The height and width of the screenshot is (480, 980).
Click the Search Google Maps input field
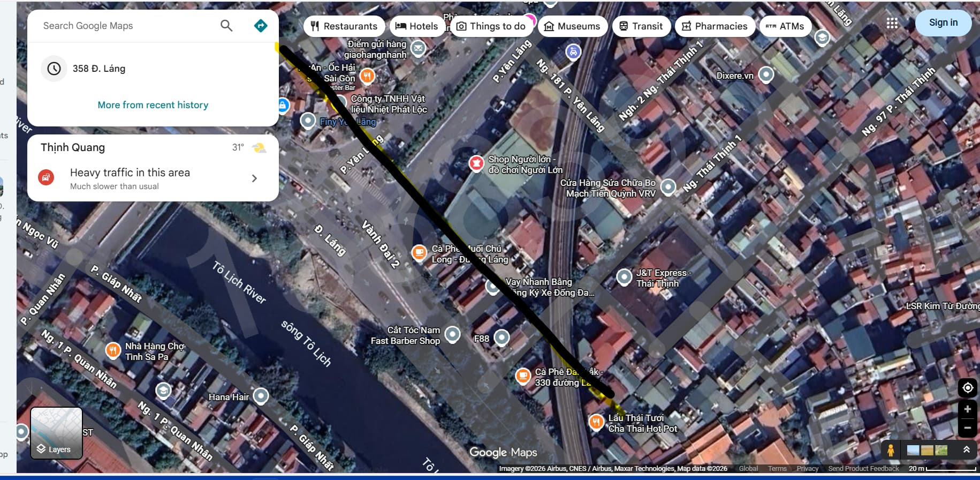126,26
